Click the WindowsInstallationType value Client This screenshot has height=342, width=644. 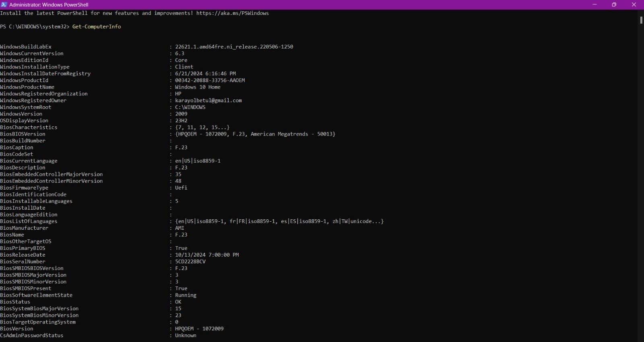click(x=184, y=67)
